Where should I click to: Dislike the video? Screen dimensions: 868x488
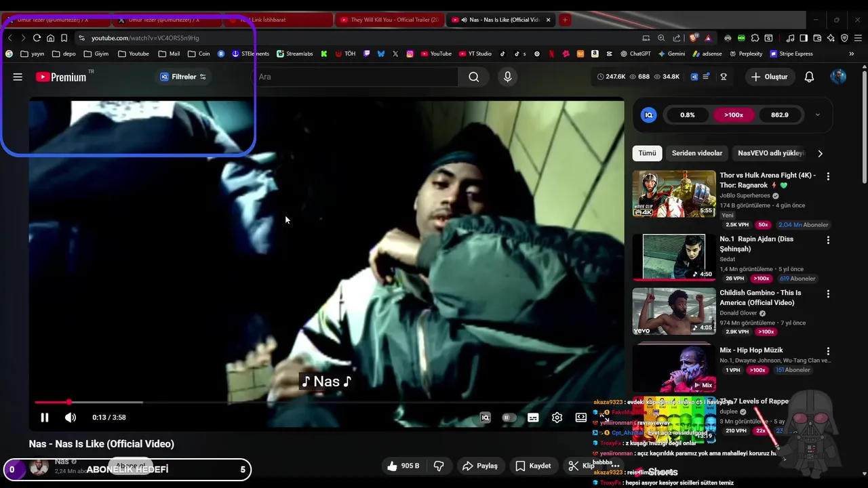point(439,466)
